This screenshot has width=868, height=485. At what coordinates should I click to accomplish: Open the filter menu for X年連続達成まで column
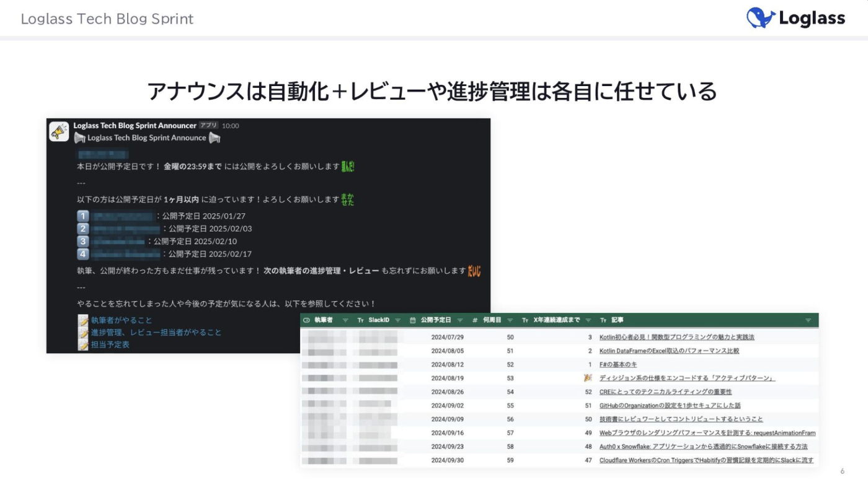coord(587,320)
